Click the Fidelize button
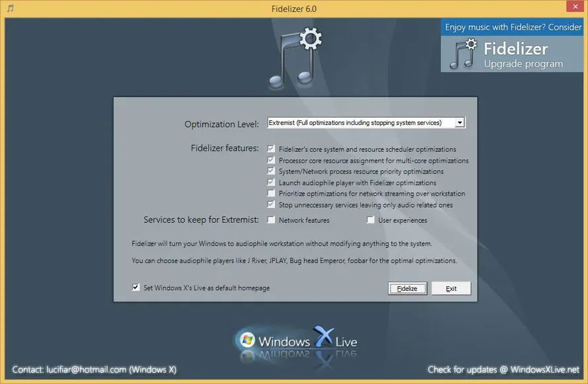Screen dimensions: 588x384 408,288
